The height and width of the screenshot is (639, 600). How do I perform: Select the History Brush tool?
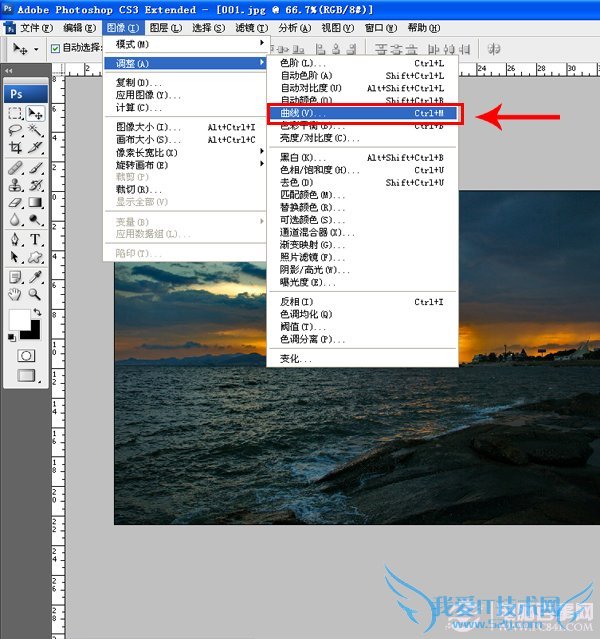click(35, 185)
